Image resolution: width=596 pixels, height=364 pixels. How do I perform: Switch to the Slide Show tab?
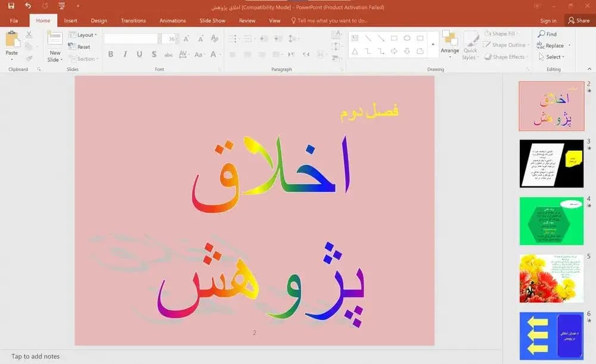coord(213,20)
